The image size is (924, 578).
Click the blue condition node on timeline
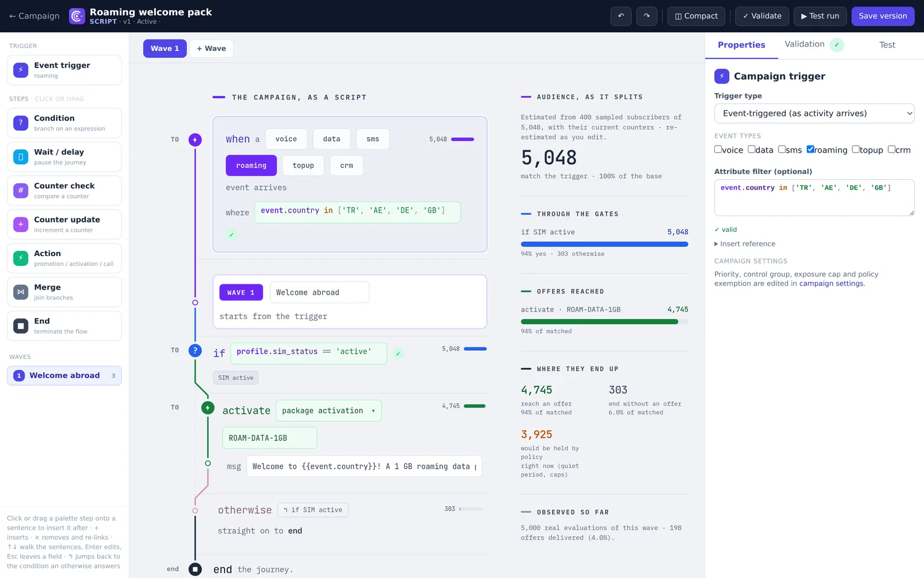pyautogui.click(x=195, y=350)
